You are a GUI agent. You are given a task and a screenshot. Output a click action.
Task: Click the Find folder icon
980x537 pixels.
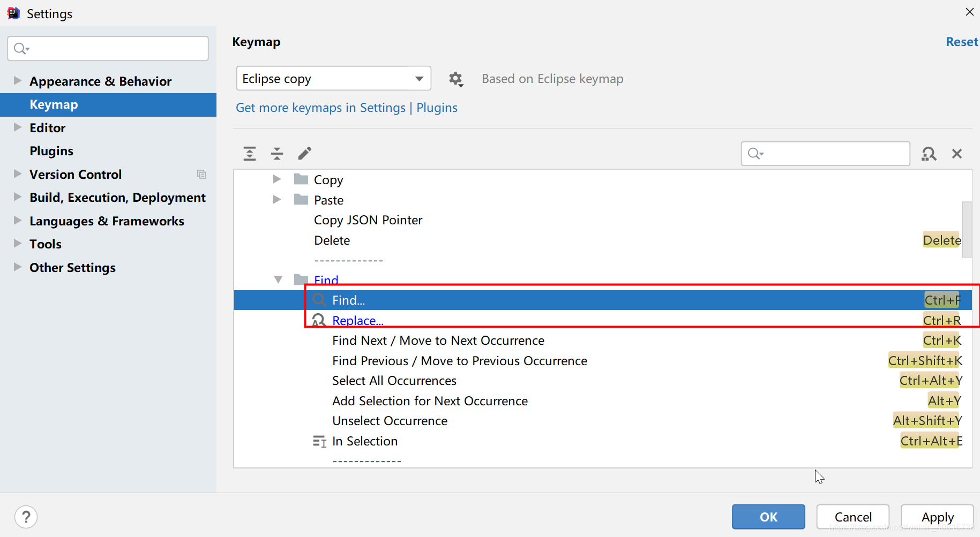[301, 279]
